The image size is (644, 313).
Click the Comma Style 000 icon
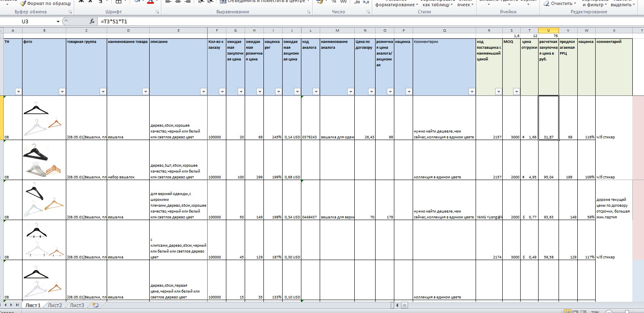tap(343, 2)
